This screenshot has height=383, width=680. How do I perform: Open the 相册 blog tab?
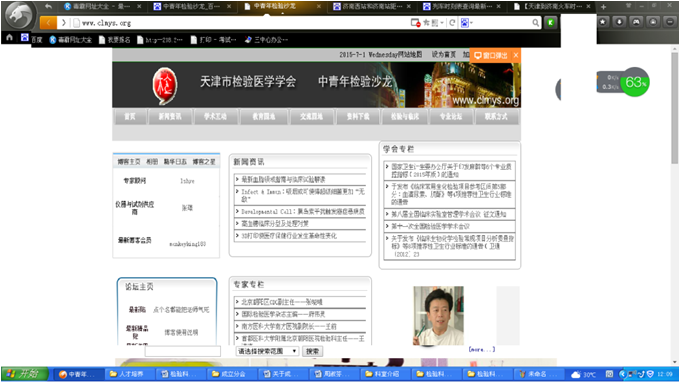(x=152, y=162)
